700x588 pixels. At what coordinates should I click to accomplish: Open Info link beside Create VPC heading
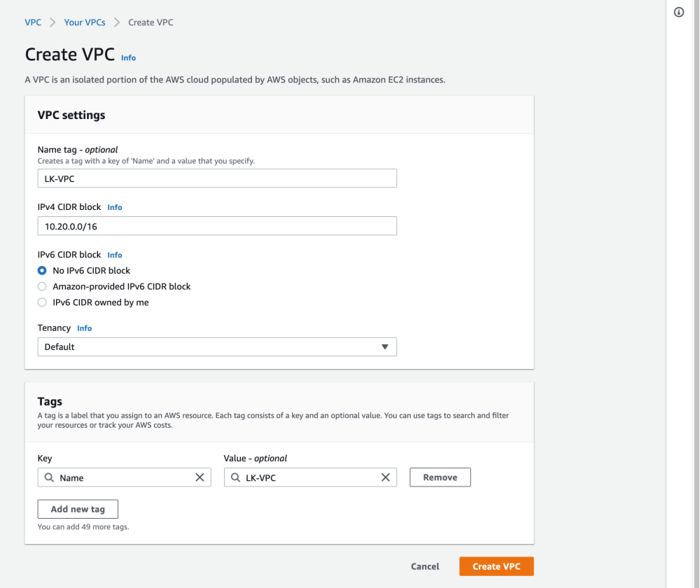[x=128, y=57]
